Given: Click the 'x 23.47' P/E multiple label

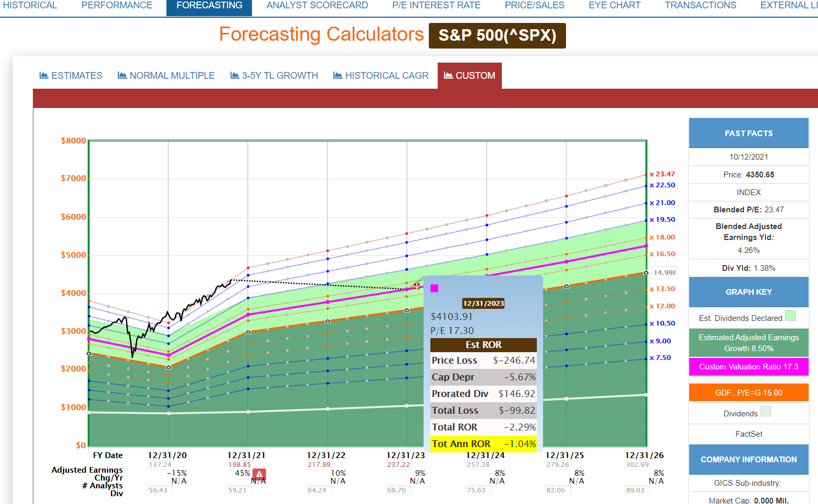Looking at the screenshot, I should coord(662,174).
